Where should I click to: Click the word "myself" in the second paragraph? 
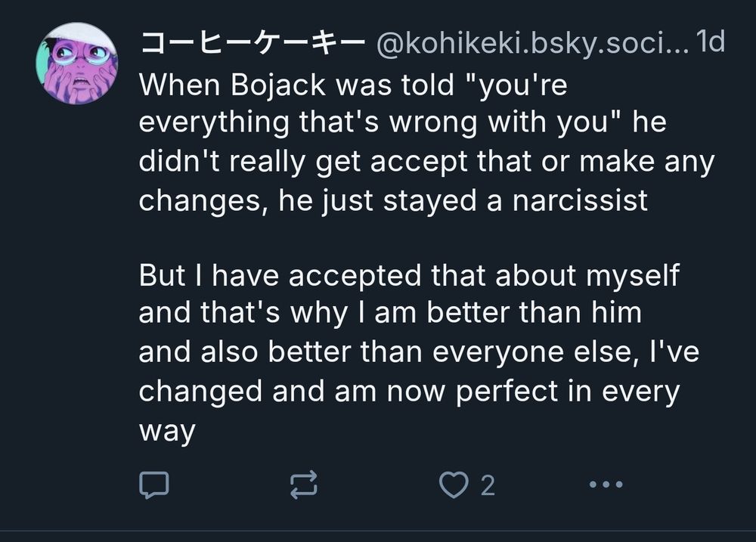coord(631,276)
